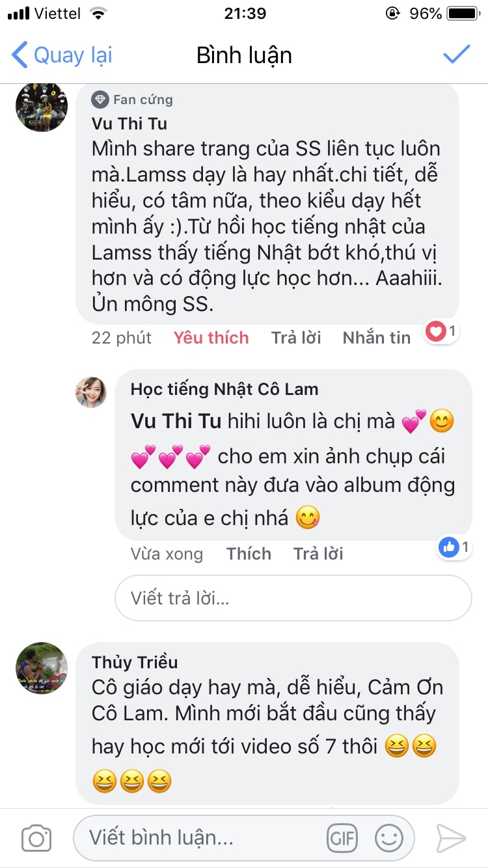Tap the camera icon beside comment box
This screenshot has width=488, height=868.
coord(36,838)
